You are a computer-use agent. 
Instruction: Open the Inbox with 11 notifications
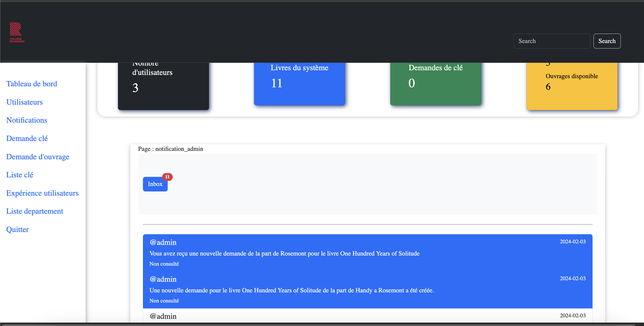[155, 184]
